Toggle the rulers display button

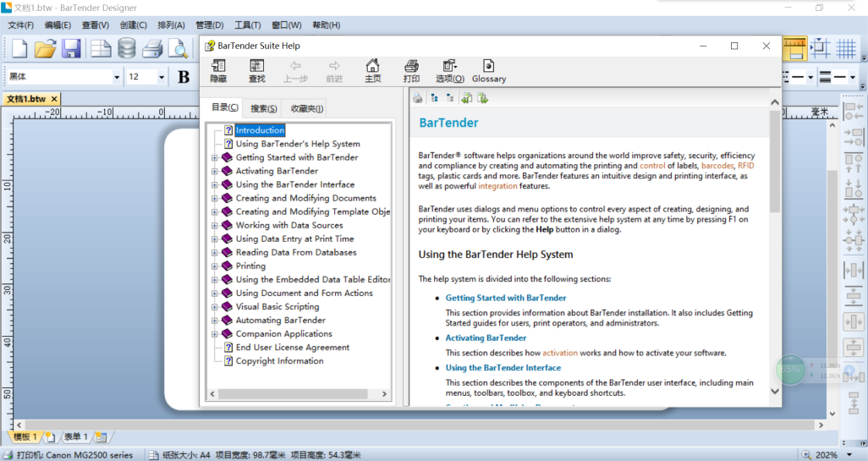point(795,49)
